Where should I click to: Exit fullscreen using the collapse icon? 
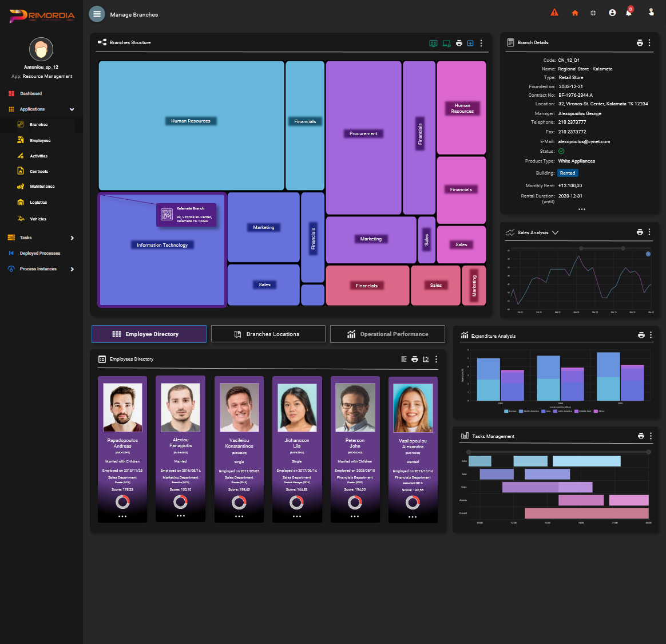click(x=593, y=13)
